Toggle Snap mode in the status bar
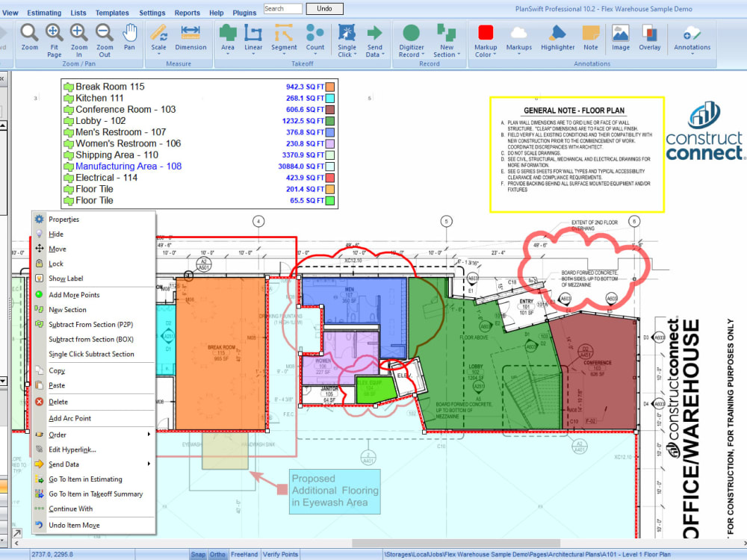747x560 pixels. [x=198, y=554]
